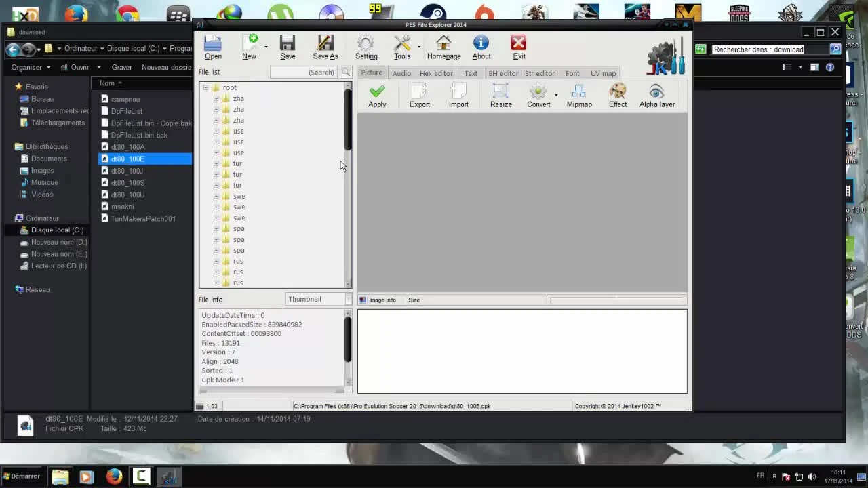Screen dimensions: 868x488
Task: Open the Effect palette tool
Action: tap(618, 96)
